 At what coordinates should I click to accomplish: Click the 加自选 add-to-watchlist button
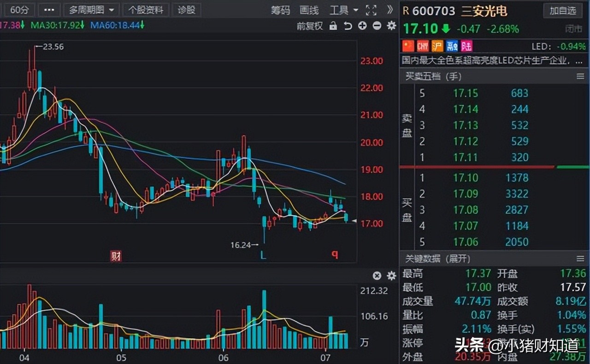pyautogui.click(x=563, y=11)
